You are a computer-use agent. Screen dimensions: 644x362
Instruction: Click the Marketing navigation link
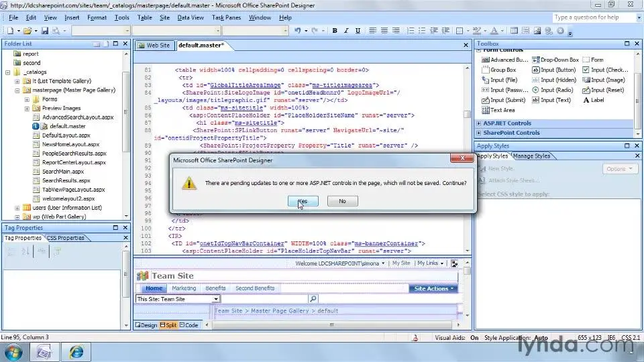[184, 288]
